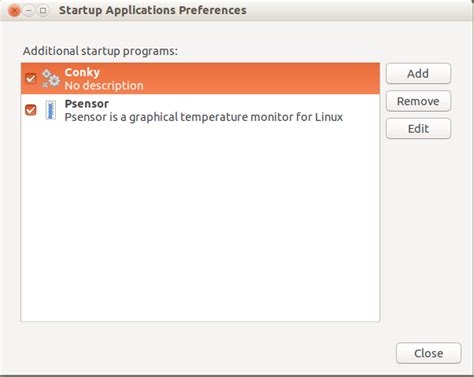
Task: Maximize the Startup Applications window
Action: coord(43,11)
